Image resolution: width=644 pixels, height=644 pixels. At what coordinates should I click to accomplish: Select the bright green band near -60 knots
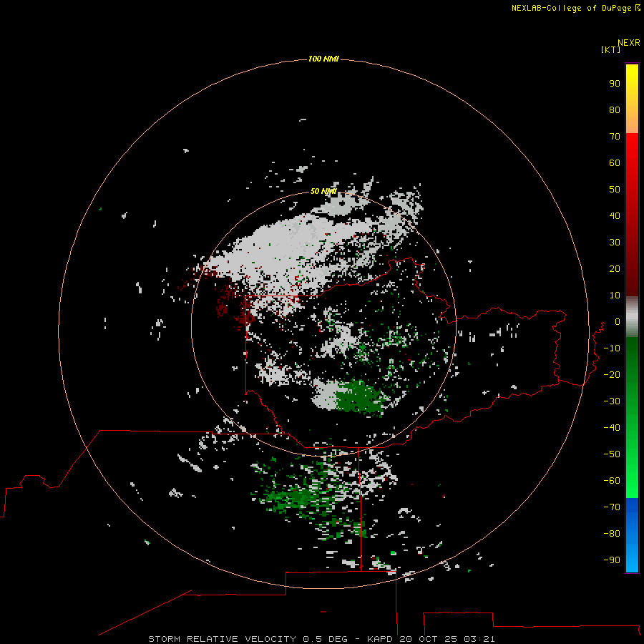point(632,481)
